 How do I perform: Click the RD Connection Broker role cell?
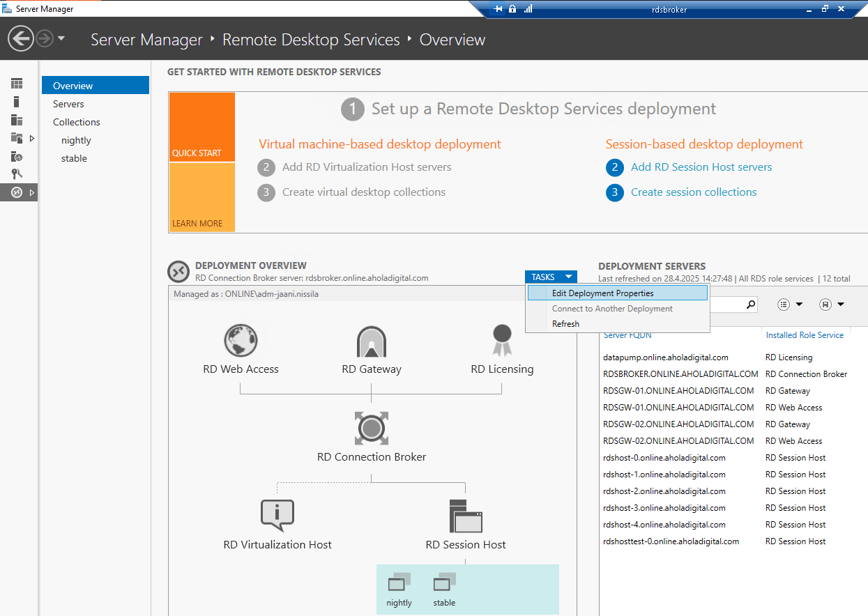click(x=806, y=374)
